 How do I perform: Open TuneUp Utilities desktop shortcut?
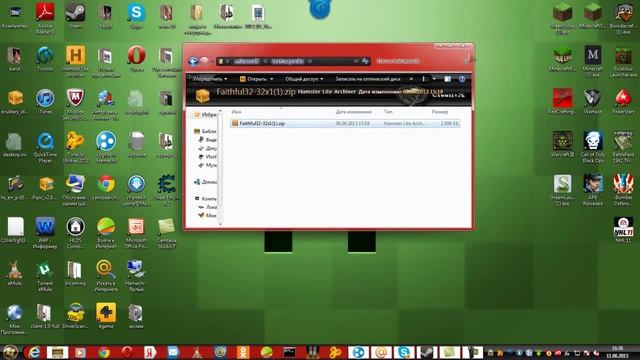[x=76, y=147]
